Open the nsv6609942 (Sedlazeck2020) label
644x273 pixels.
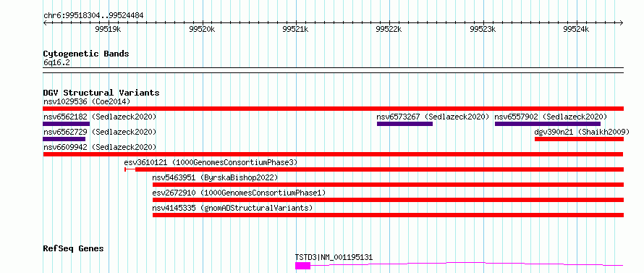100,147
